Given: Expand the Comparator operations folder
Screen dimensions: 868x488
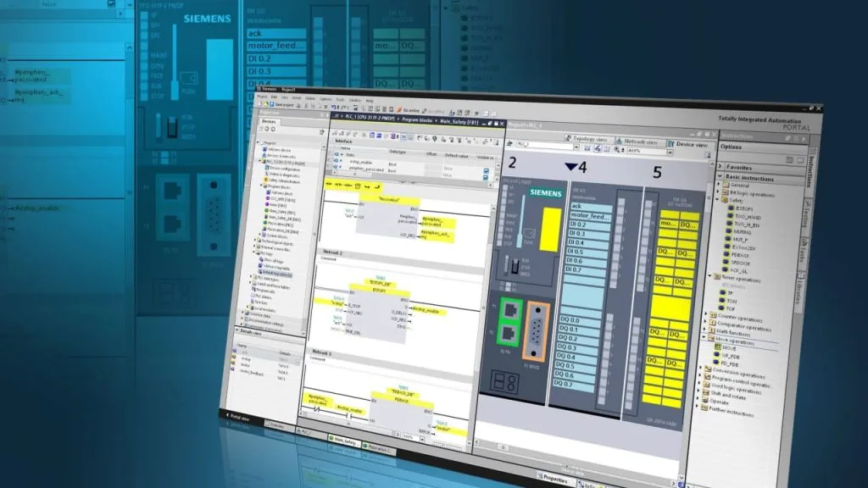Looking at the screenshot, I should point(706,323).
